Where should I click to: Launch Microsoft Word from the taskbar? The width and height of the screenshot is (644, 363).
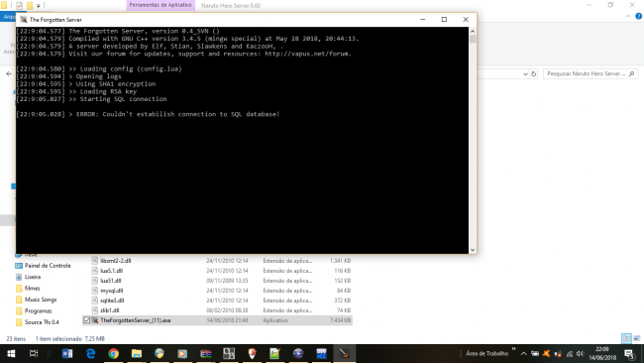(x=67, y=353)
